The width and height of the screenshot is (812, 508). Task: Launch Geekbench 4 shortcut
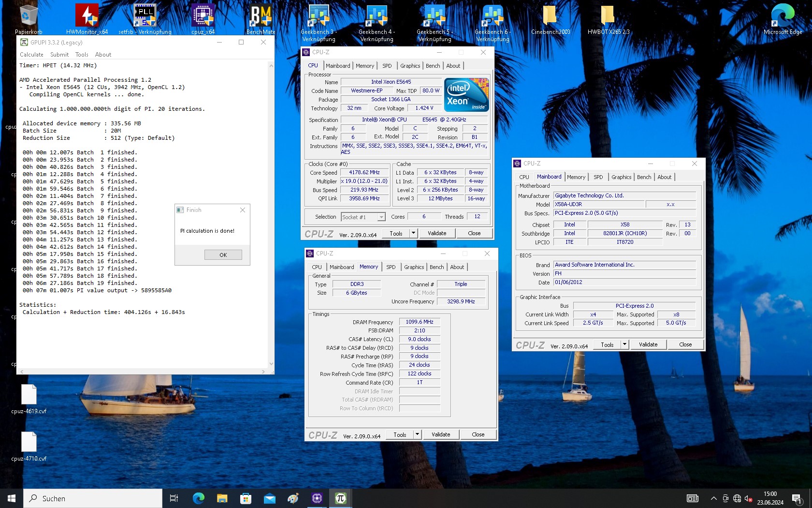(x=377, y=23)
